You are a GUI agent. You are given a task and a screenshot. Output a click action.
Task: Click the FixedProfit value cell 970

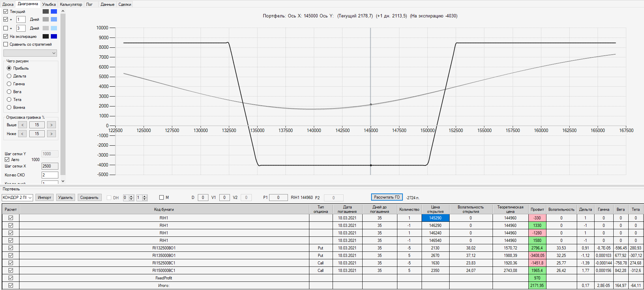(537, 278)
